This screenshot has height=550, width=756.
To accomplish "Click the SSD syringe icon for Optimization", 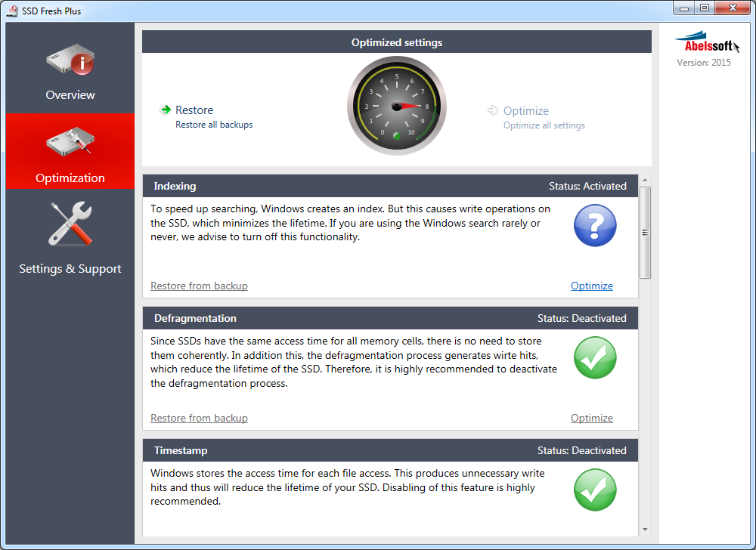I will pos(70,141).
